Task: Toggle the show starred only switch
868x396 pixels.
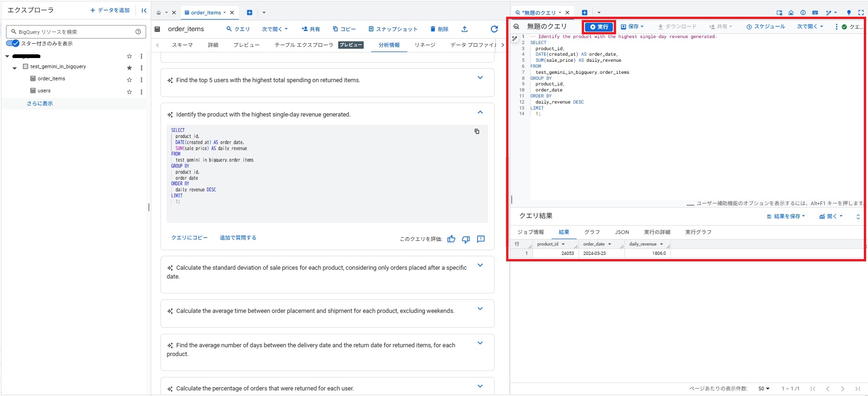Action: (x=13, y=43)
